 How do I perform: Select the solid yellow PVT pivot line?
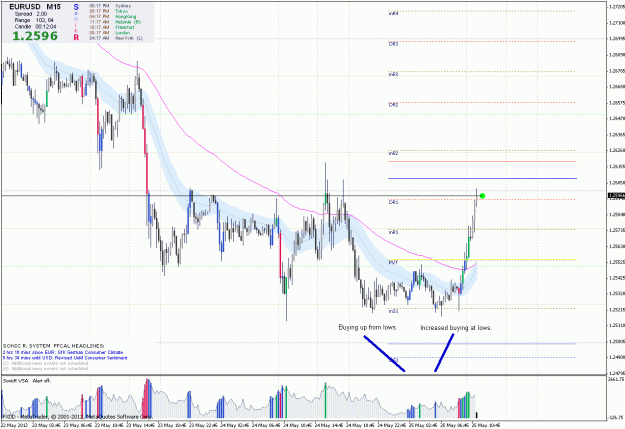[482, 260]
